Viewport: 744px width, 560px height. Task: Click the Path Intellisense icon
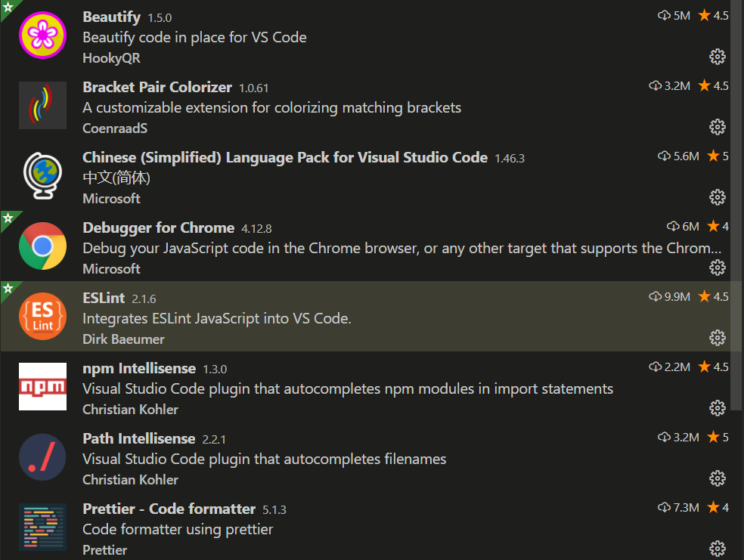[x=42, y=457]
